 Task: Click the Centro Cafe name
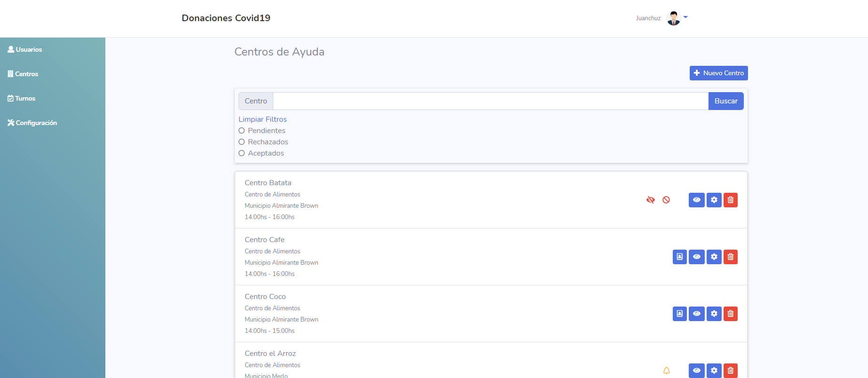[x=264, y=240]
